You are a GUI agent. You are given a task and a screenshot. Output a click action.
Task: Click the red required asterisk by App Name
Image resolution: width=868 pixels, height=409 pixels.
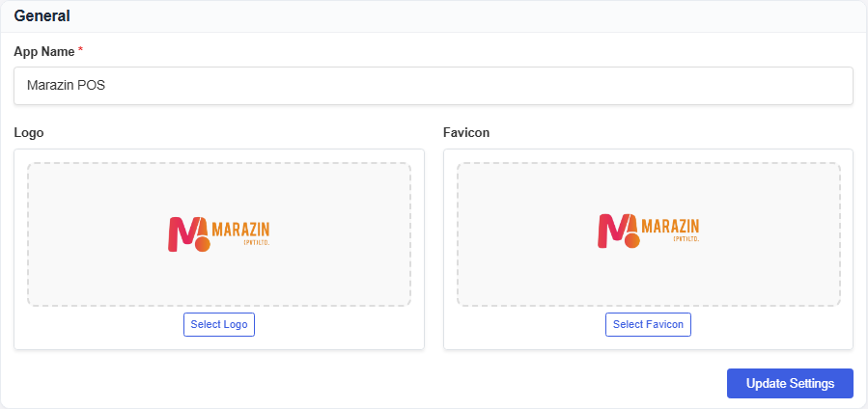pos(80,51)
